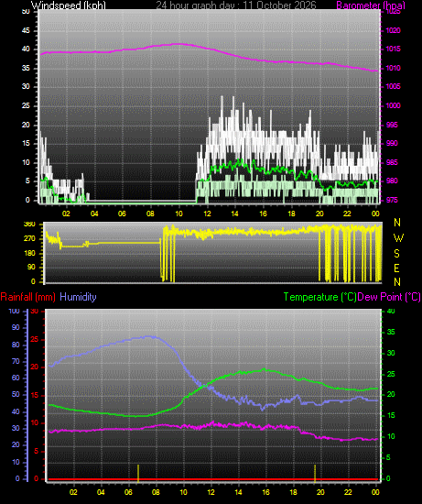The height and width of the screenshot is (504, 422).
Task: Click the 'Temperature (°C)' legend label
Action: tap(319, 297)
